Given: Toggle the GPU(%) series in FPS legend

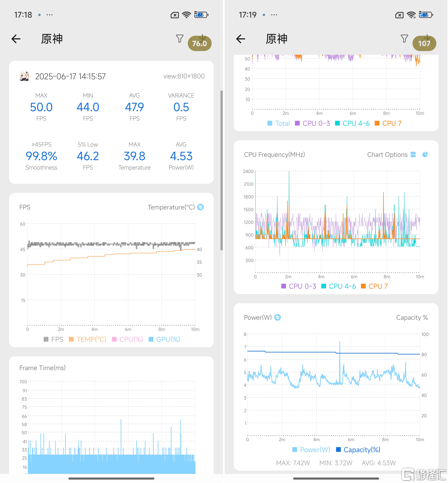Looking at the screenshot, I should pyautogui.click(x=164, y=339).
